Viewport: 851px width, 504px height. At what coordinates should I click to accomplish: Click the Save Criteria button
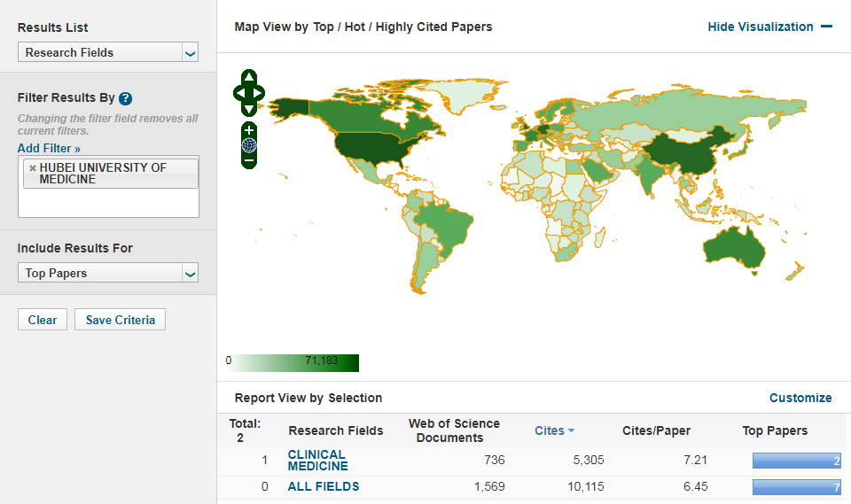tap(120, 320)
